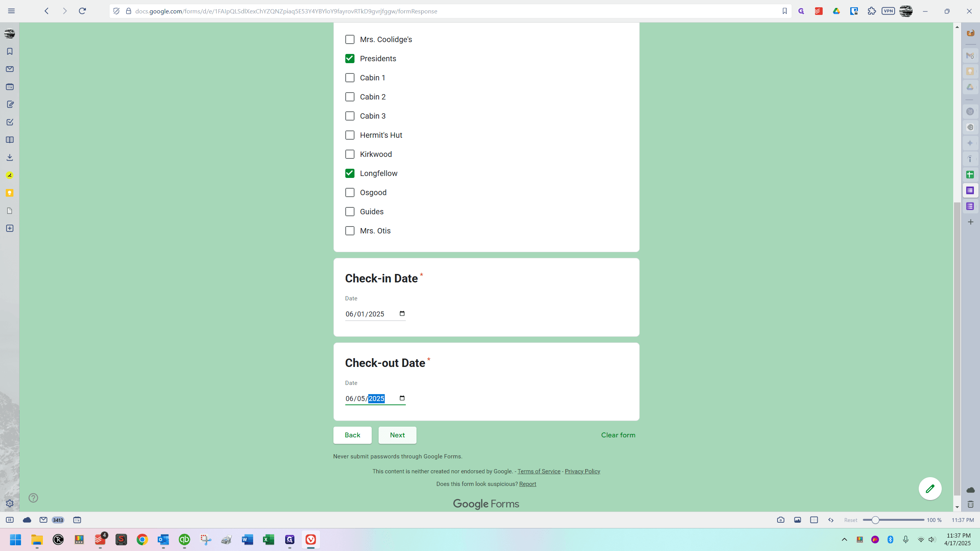Bookmark this page from the address bar

(784, 11)
